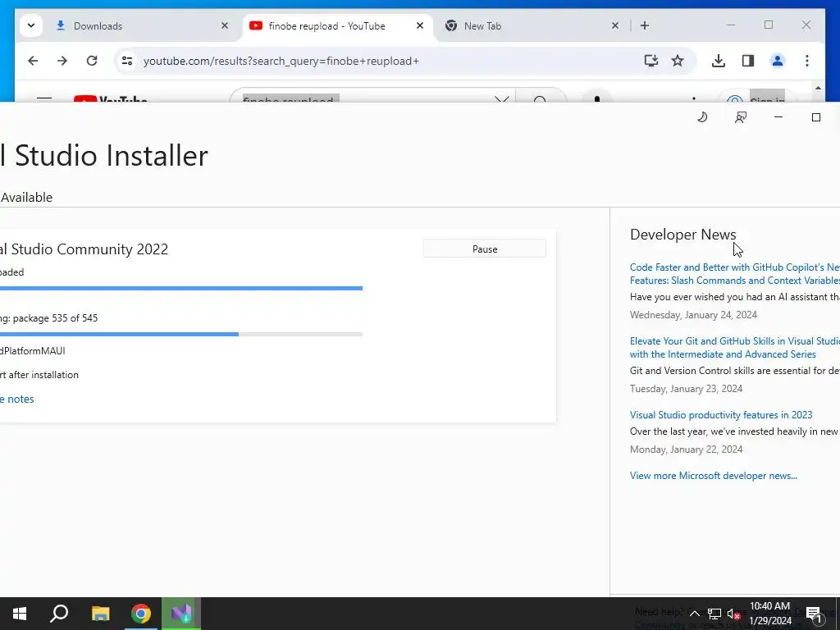Maximize the Visual Studio Installer window
Screen dimensions: 840x630
[816, 117]
